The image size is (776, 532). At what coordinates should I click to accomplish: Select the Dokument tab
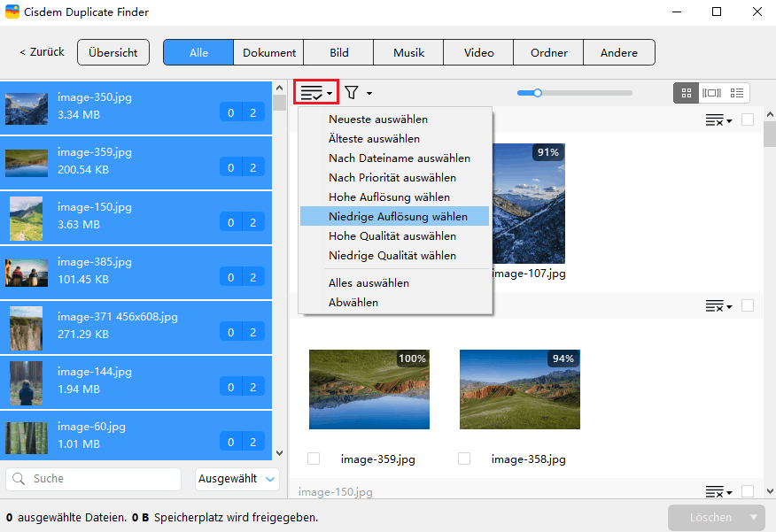pos(268,52)
